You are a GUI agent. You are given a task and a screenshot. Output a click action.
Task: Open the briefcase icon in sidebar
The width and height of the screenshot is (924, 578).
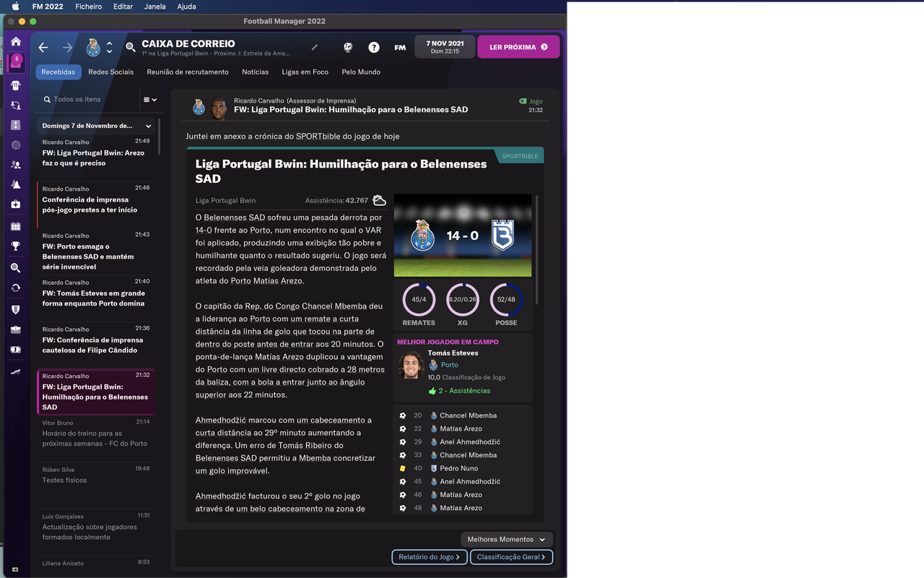(16, 329)
